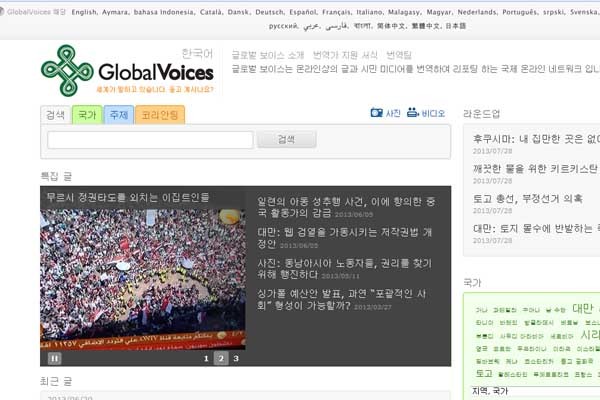Switch to the blue 주제 tab

119,115
